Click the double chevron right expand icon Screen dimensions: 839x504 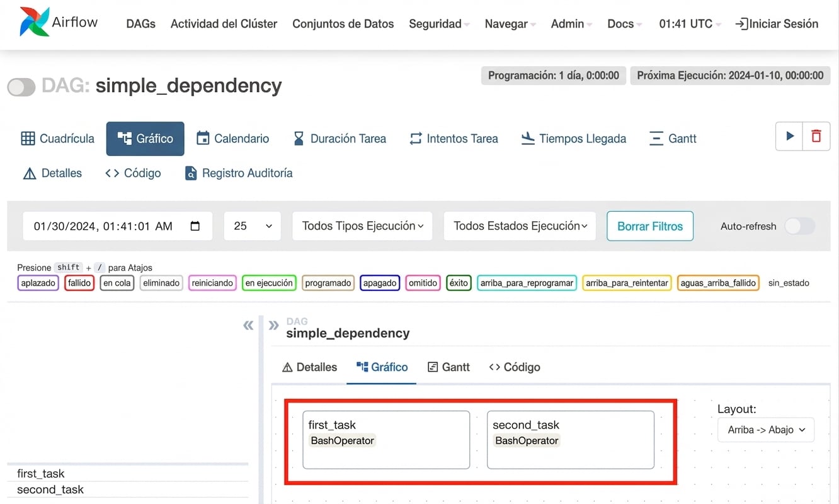[273, 325]
